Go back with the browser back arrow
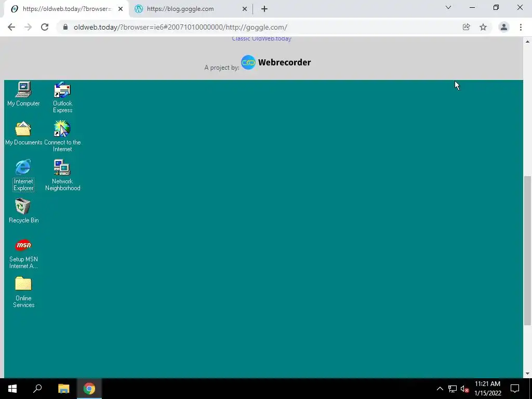Screen dimensions: 532x399 pos(11,27)
